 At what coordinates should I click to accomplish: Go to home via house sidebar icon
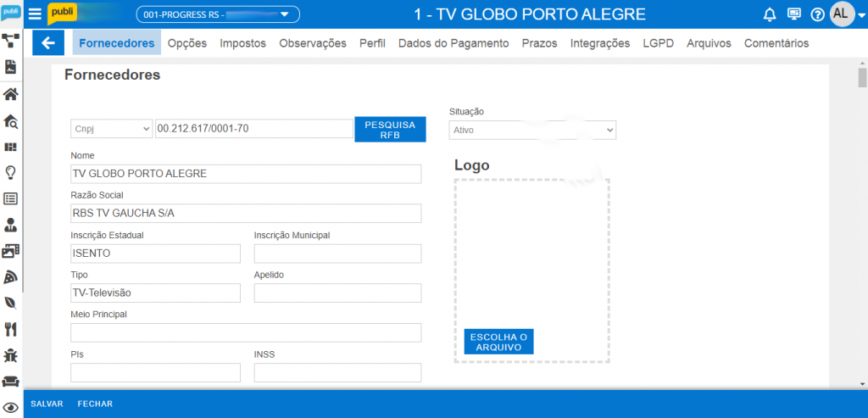pyautogui.click(x=11, y=94)
